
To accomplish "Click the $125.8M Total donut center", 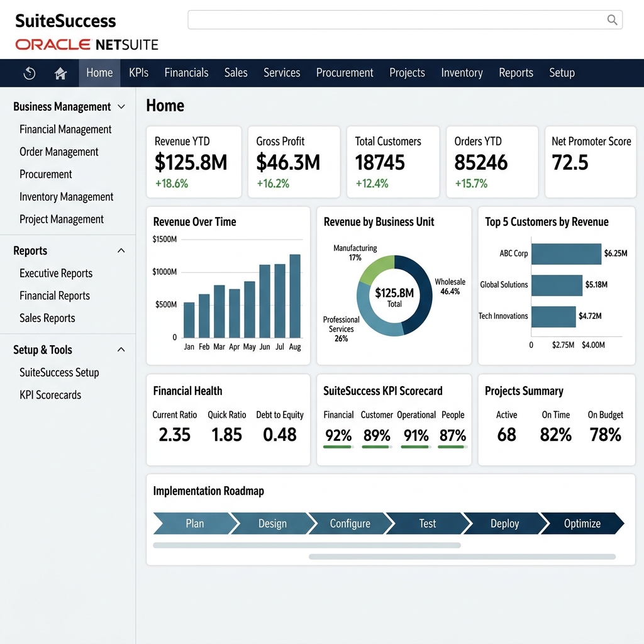I will coord(394,297).
